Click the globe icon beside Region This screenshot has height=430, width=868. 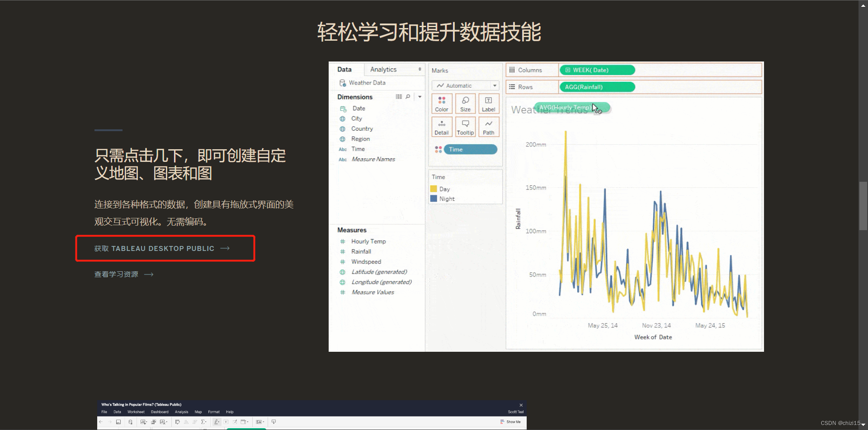[x=343, y=139]
